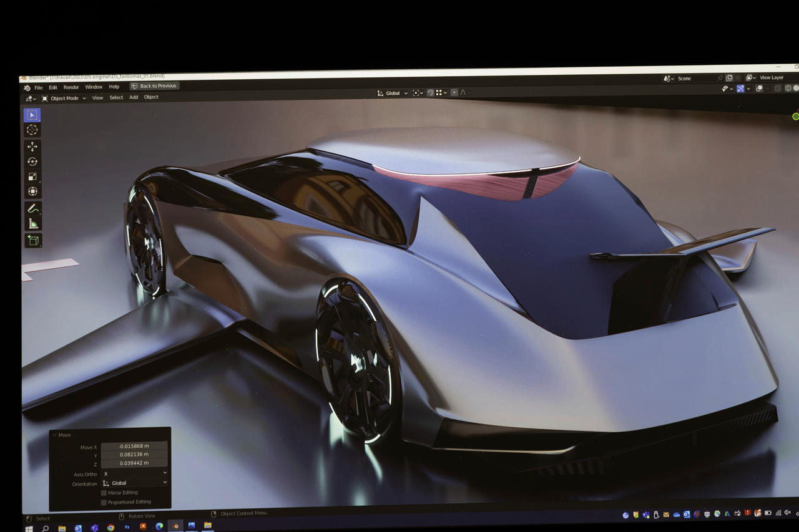The width and height of the screenshot is (799, 532).
Task: Tick the Proportional Editing checkbox
Action: point(104,502)
